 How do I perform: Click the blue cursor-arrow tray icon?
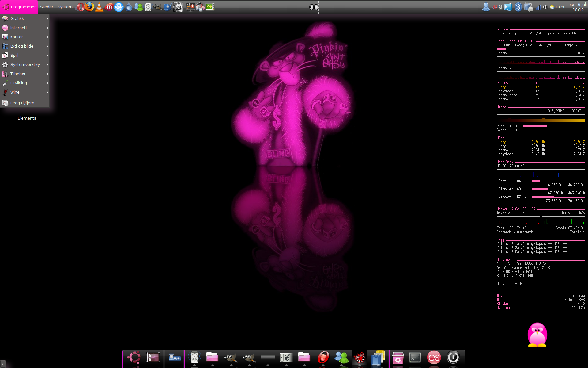point(508,7)
